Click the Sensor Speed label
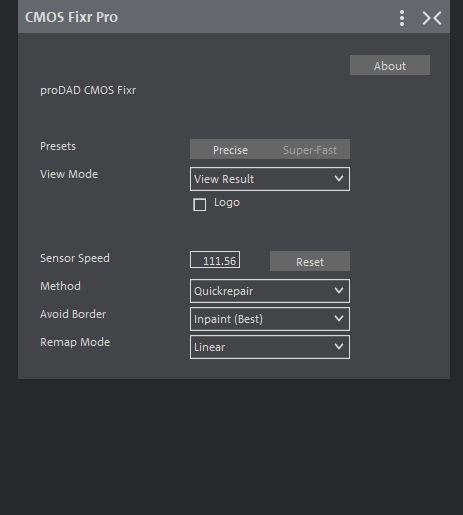This screenshot has width=463, height=515. 75,258
